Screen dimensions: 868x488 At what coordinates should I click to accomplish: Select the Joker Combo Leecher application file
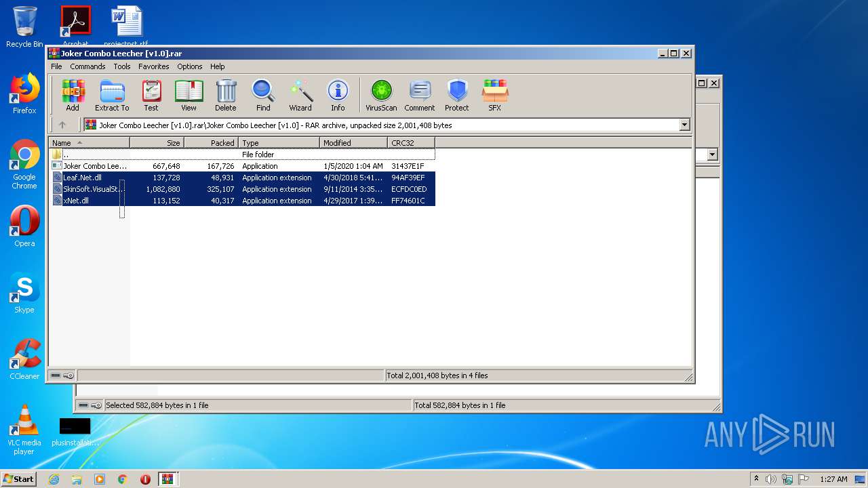coord(242,166)
